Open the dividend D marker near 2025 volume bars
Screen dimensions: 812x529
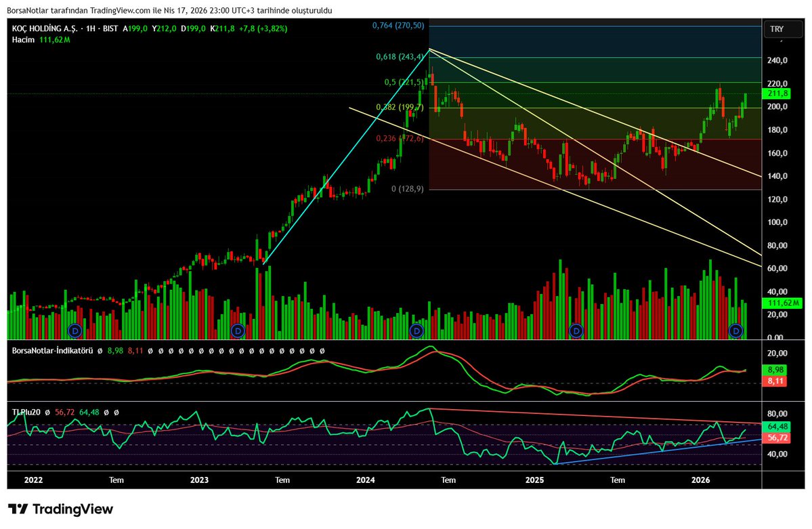(576, 330)
